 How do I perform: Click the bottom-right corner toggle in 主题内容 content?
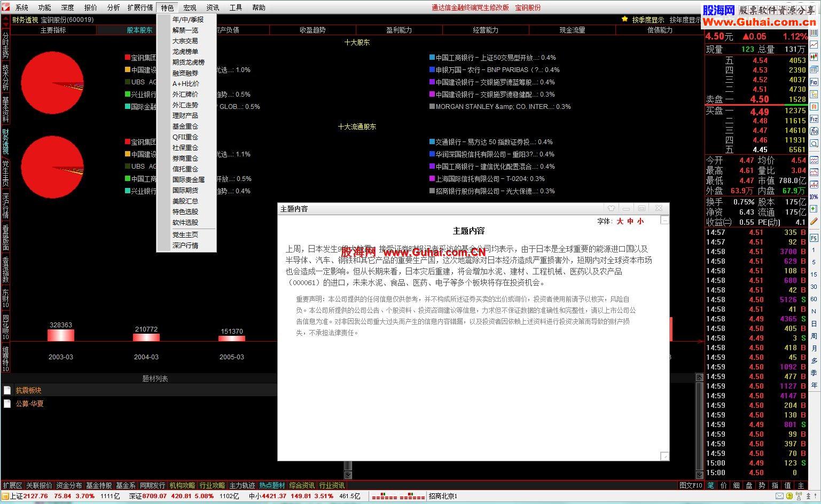pos(664,456)
